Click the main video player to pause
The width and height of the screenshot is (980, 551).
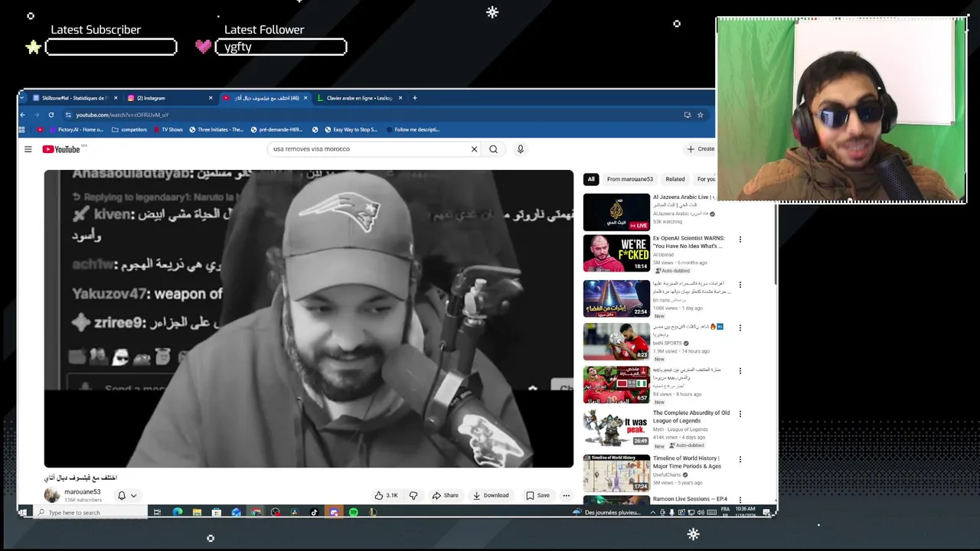click(309, 318)
